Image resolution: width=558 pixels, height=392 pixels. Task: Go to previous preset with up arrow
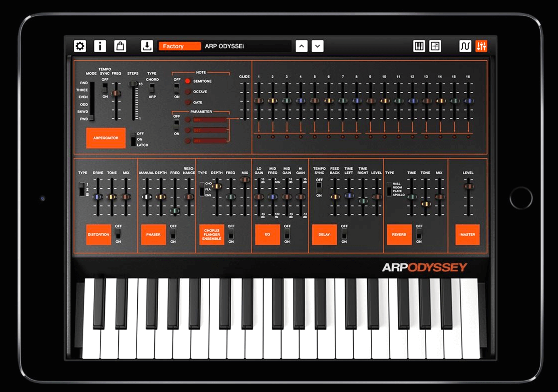point(301,46)
